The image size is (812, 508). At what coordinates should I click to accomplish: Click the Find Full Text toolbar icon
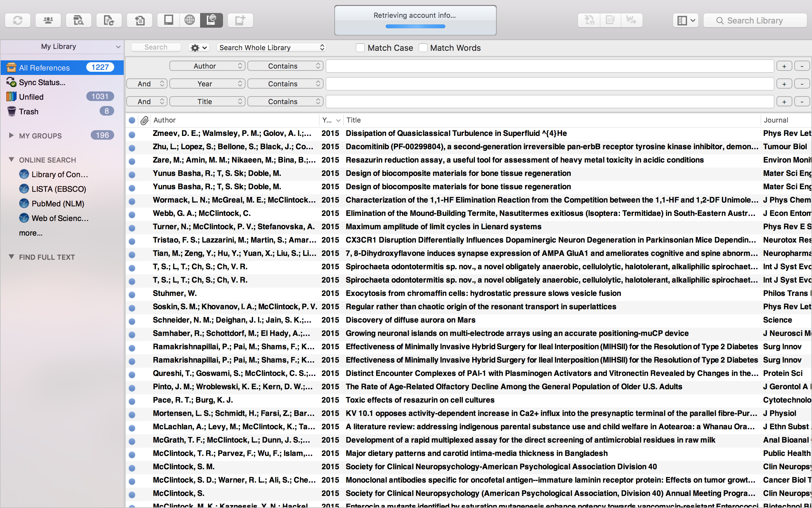pos(79,21)
